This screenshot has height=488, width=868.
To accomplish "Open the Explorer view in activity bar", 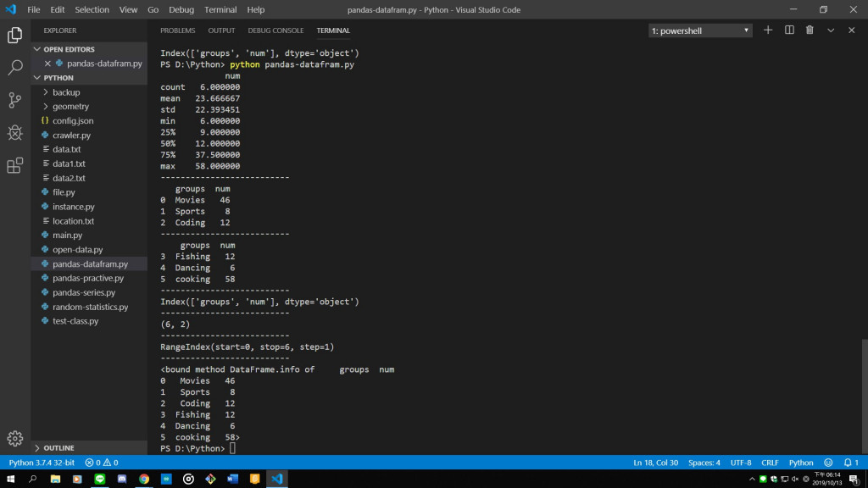I will pyautogui.click(x=15, y=35).
